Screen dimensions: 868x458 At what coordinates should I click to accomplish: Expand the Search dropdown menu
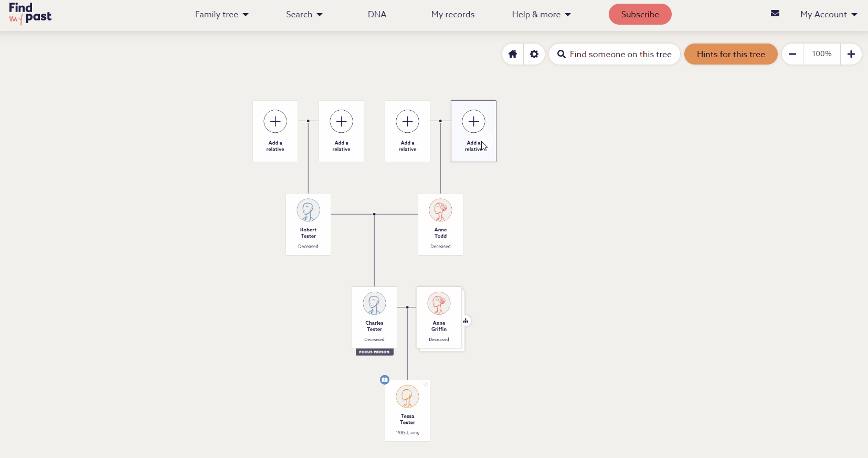304,15
